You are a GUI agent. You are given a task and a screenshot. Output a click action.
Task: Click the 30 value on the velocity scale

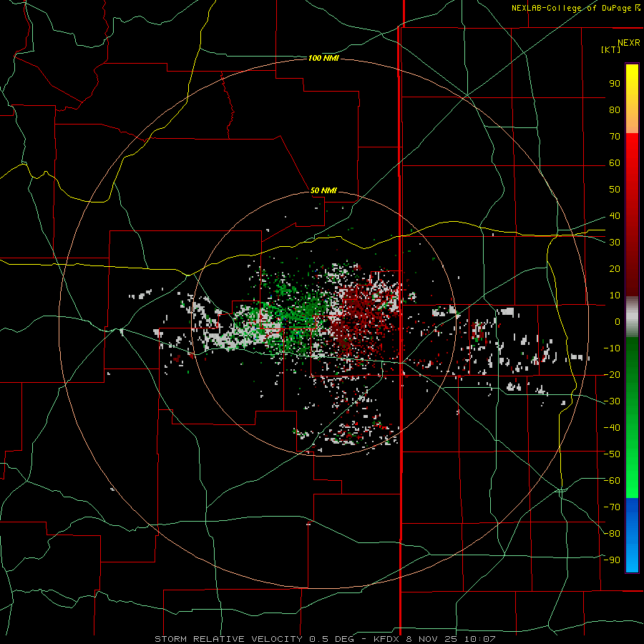pyautogui.click(x=615, y=243)
